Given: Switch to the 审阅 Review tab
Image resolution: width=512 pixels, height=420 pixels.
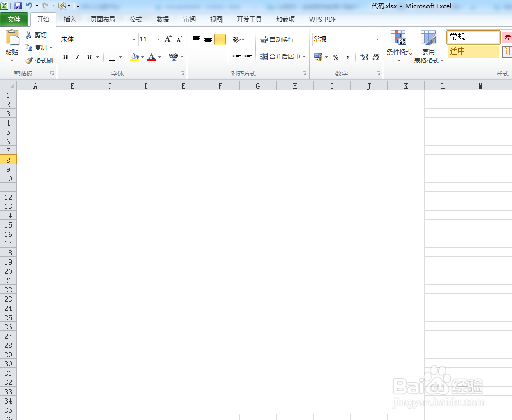Looking at the screenshot, I should (190, 20).
